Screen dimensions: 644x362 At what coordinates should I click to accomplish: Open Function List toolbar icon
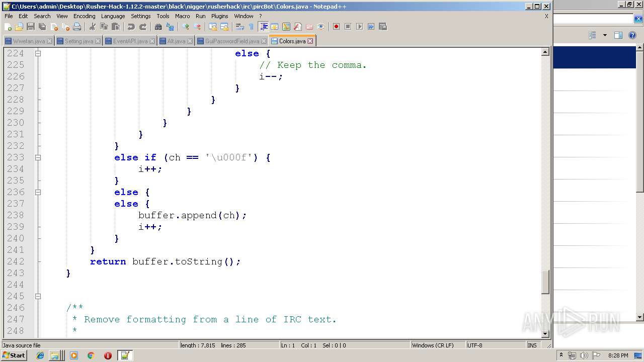click(298, 27)
